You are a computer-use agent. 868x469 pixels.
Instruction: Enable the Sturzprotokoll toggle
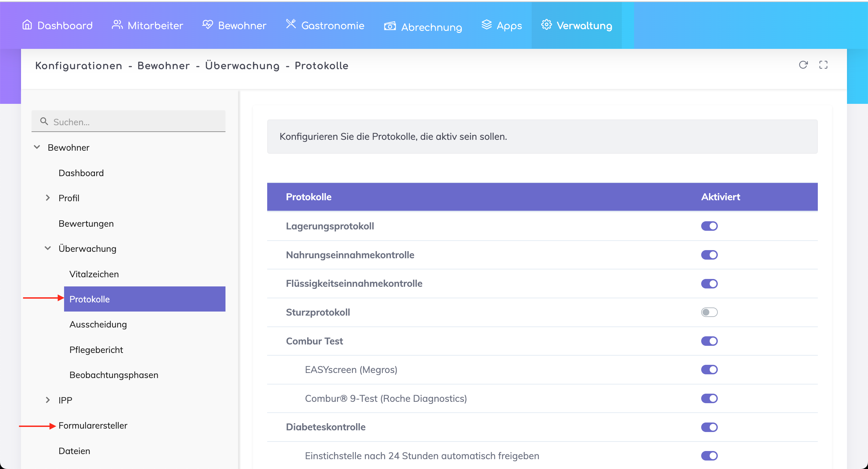pyautogui.click(x=709, y=312)
